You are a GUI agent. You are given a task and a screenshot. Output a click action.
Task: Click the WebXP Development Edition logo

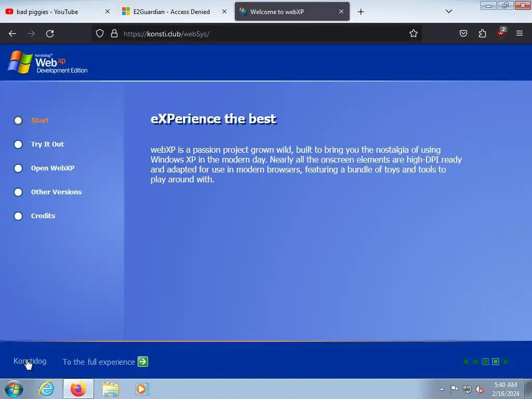(x=47, y=62)
